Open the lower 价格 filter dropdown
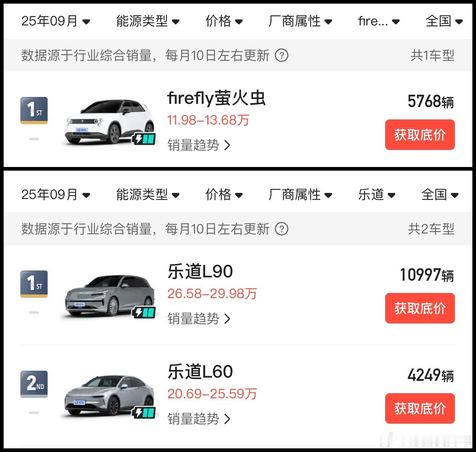Image resolution: width=476 pixels, height=452 pixels. [x=224, y=195]
